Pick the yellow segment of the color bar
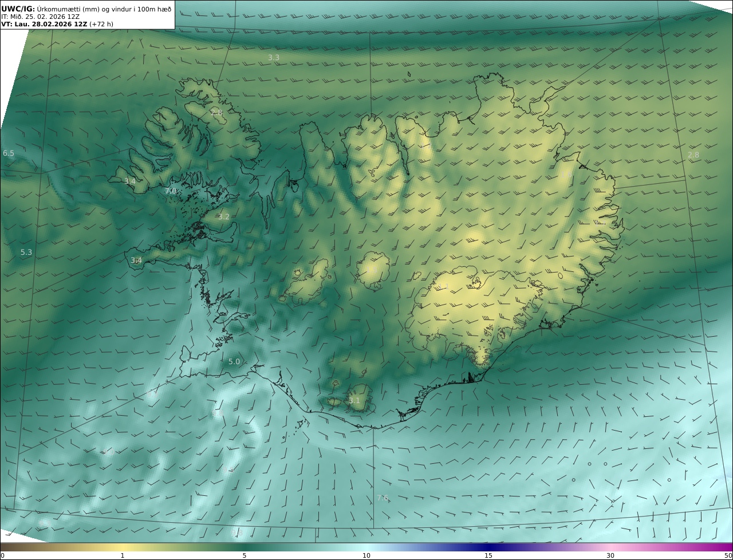The image size is (733, 560). point(123,547)
